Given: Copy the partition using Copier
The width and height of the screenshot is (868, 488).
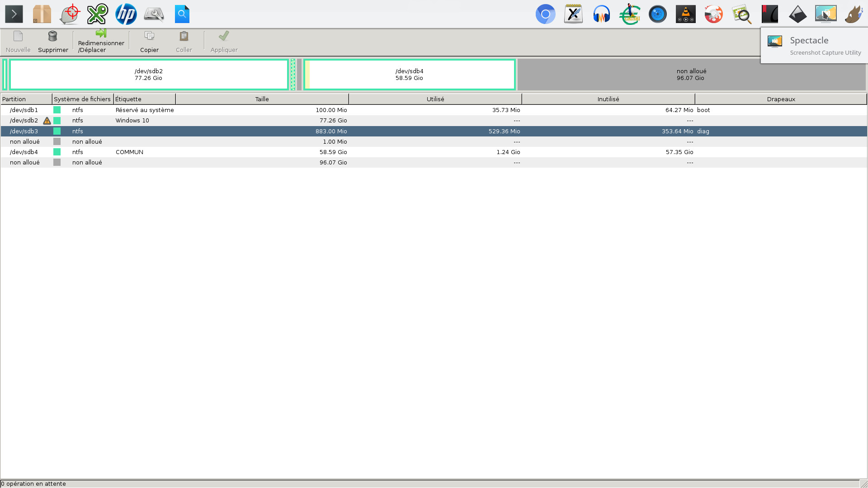Looking at the screenshot, I should point(149,41).
